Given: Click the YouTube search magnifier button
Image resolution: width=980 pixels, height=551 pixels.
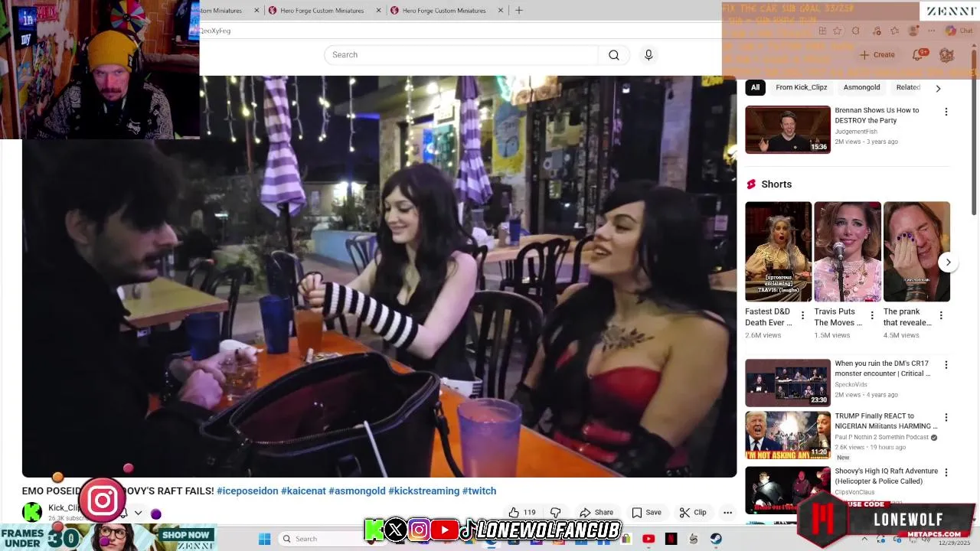Looking at the screenshot, I should click(x=613, y=55).
